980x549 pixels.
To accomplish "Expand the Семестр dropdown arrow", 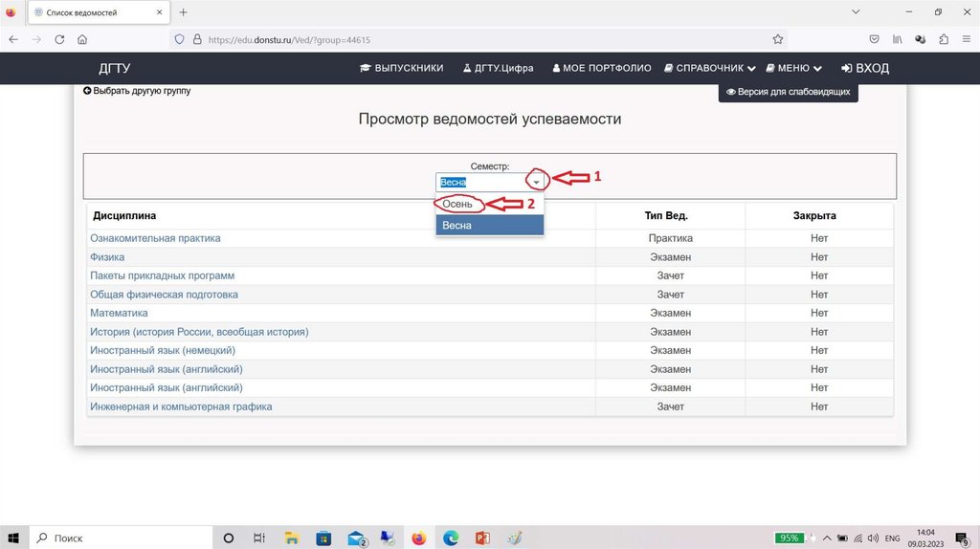I will click(537, 182).
